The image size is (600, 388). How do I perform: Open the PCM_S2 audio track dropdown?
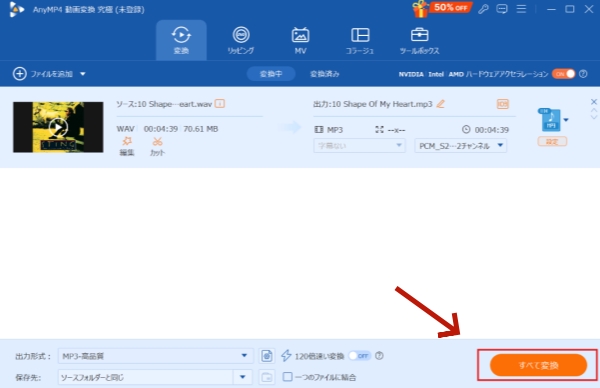[461, 146]
